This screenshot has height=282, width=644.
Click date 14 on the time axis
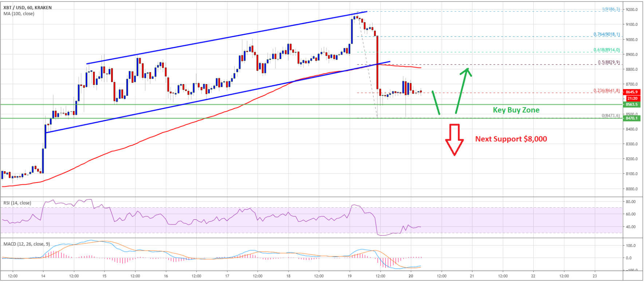(43, 276)
